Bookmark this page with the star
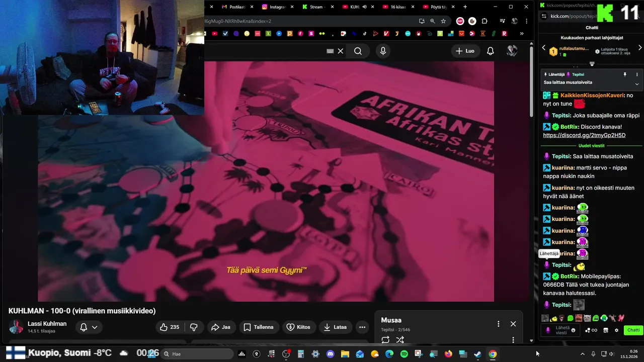Screen dimensions: 644x362 pyautogui.click(x=443, y=21)
